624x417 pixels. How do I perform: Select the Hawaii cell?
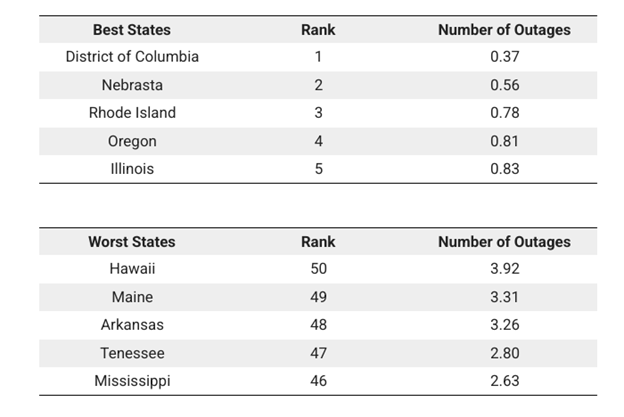click(132, 269)
